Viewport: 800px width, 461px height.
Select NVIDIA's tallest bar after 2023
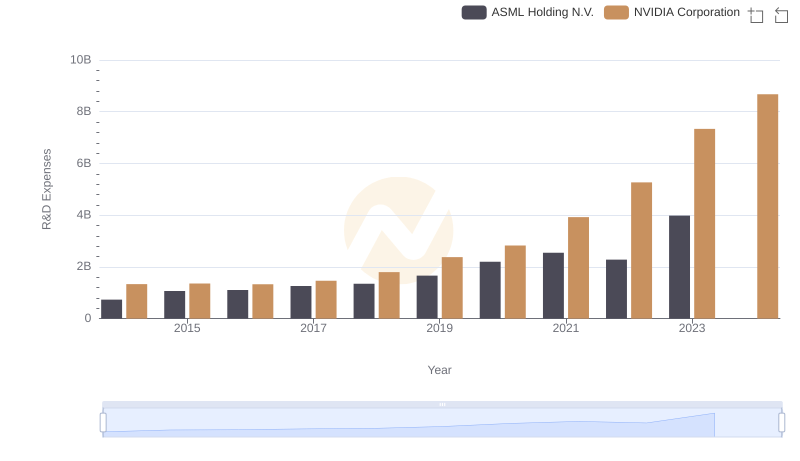tap(767, 206)
